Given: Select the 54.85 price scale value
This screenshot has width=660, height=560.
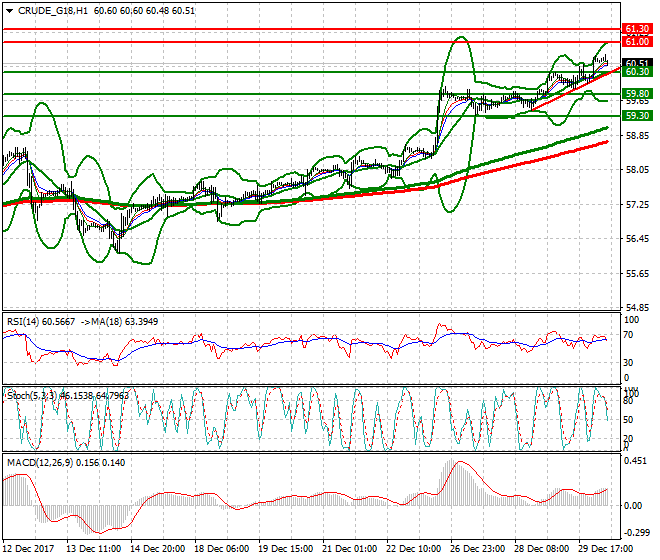Looking at the screenshot, I should (x=637, y=307).
